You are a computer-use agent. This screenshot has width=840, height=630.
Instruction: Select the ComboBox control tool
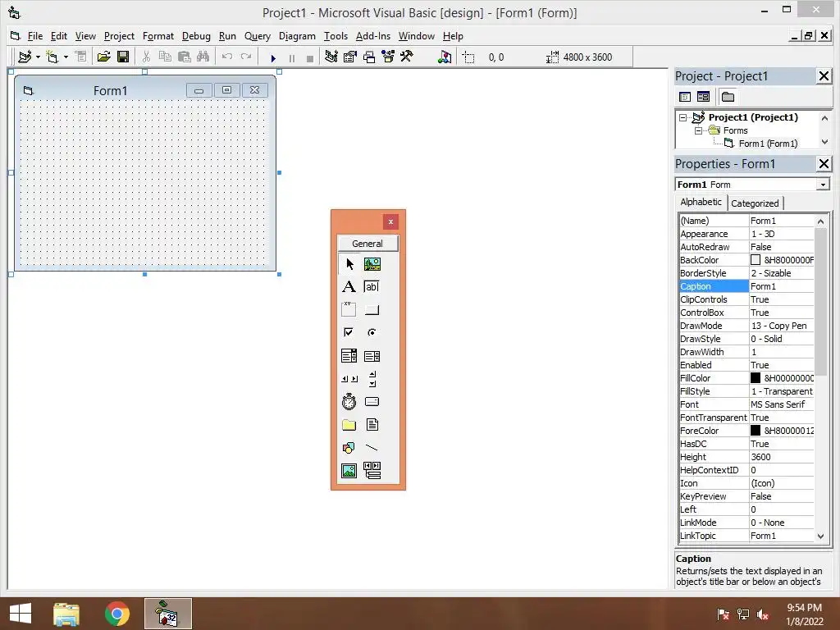[349, 356]
